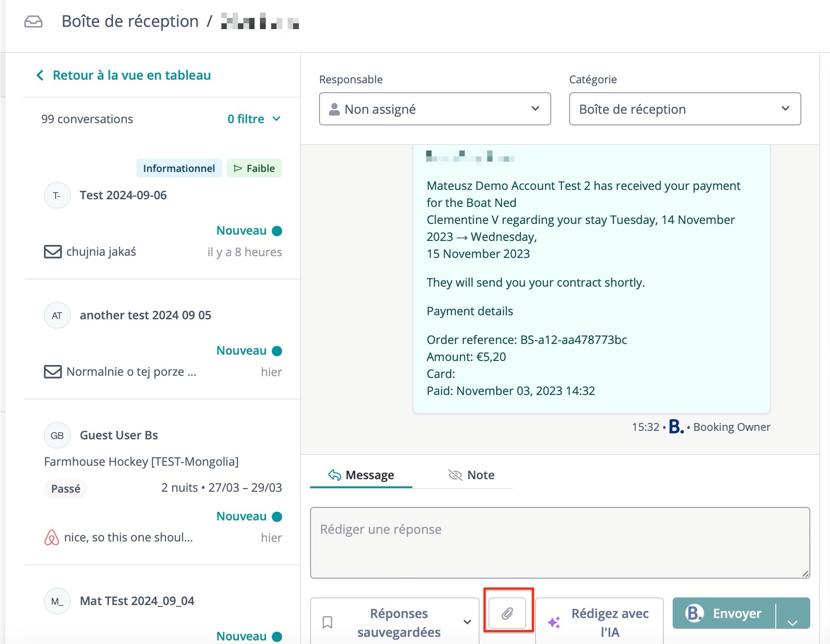Click the Airbnb icon in Guest User conversation
This screenshot has width=830, height=644.
pos(52,537)
